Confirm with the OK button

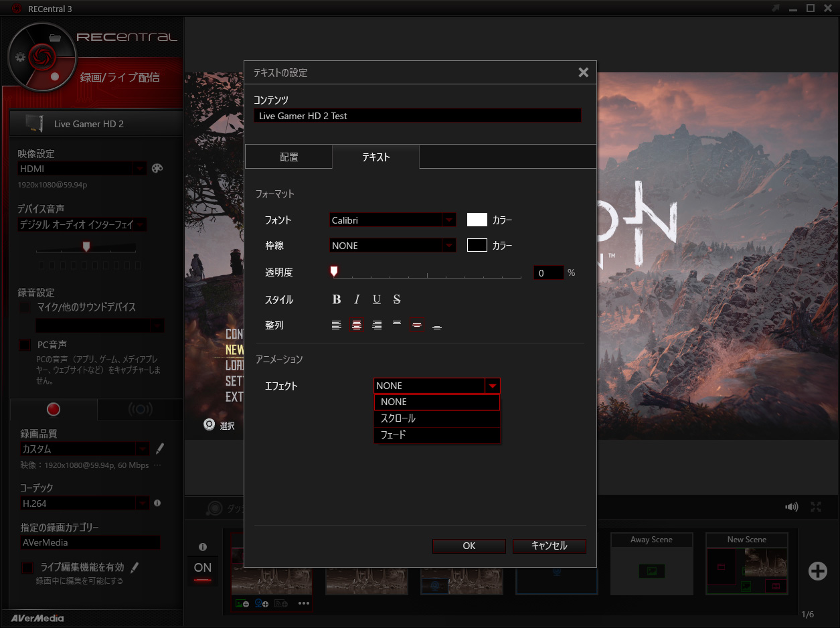click(469, 546)
